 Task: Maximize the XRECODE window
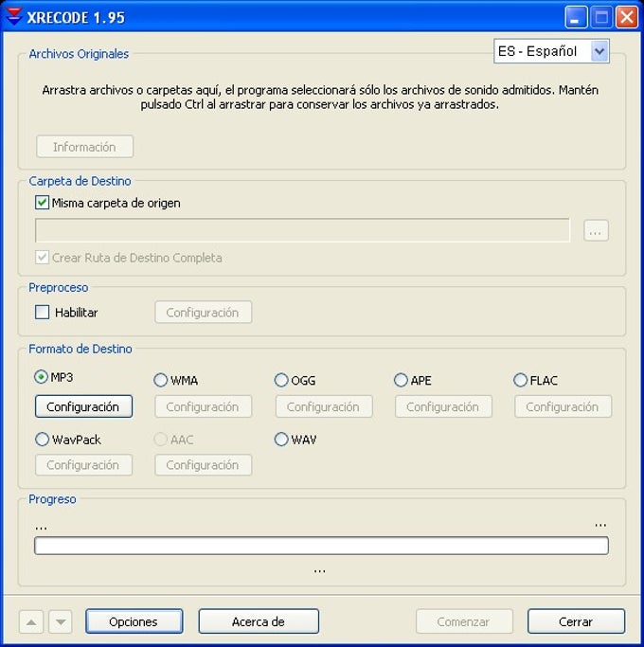pyautogui.click(x=601, y=17)
